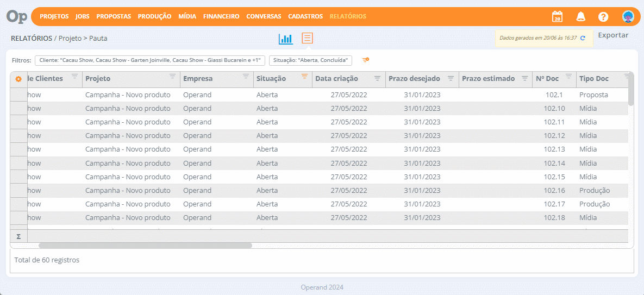Switch to list table view
644x295 pixels.
(x=307, y=39)
